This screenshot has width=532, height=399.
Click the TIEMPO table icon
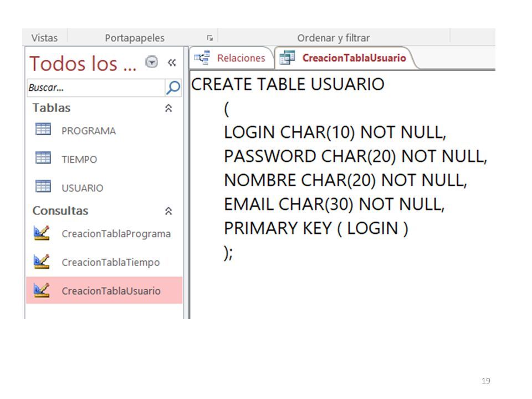43,158
